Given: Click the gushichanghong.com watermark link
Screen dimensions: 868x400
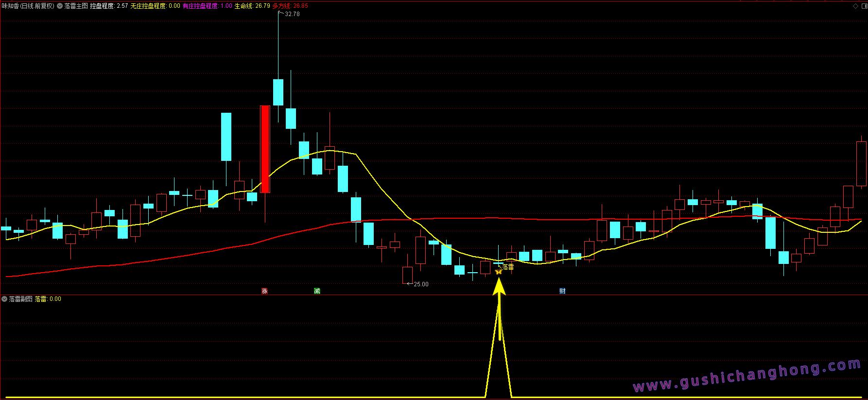Looking at the screenshot, I should pos(746,375).
